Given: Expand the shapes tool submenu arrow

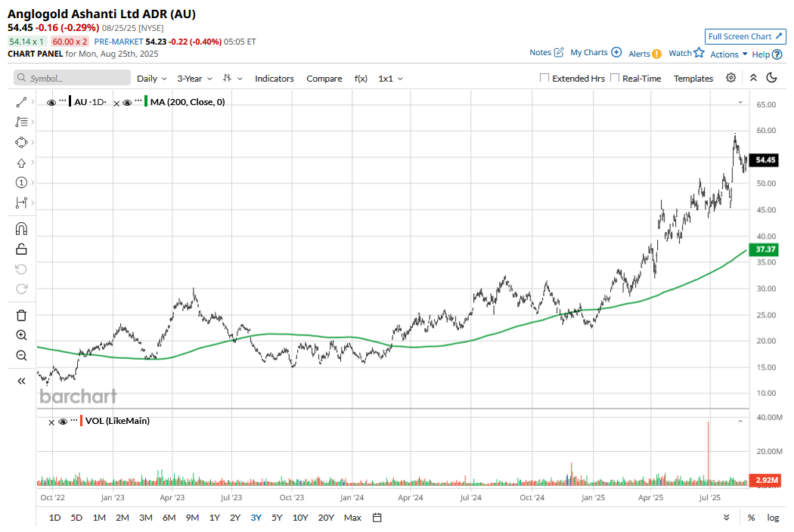Looking at the screenshot, I should pyautogui.click(x=33, y=142).
